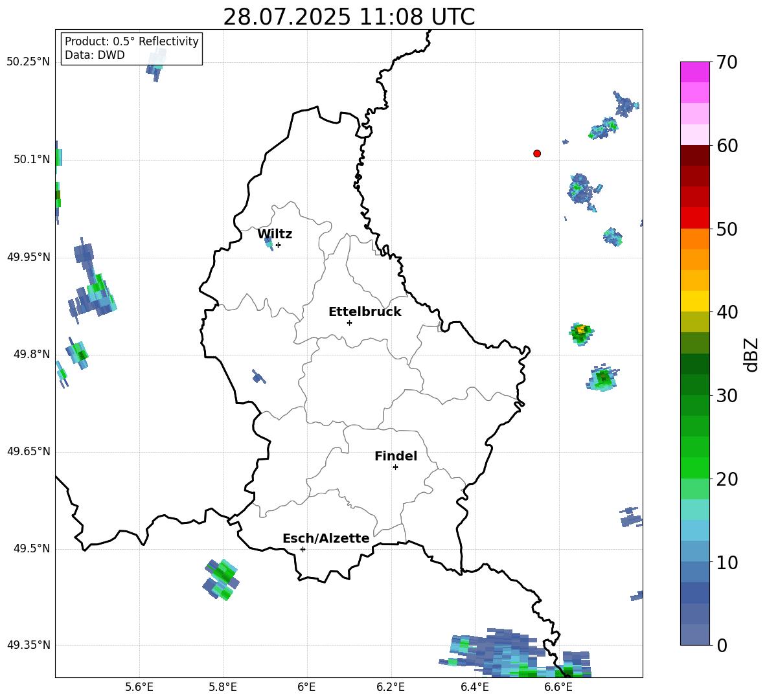Click the yellow 40 dBZ colorbar segment

[x=694, y=301]
